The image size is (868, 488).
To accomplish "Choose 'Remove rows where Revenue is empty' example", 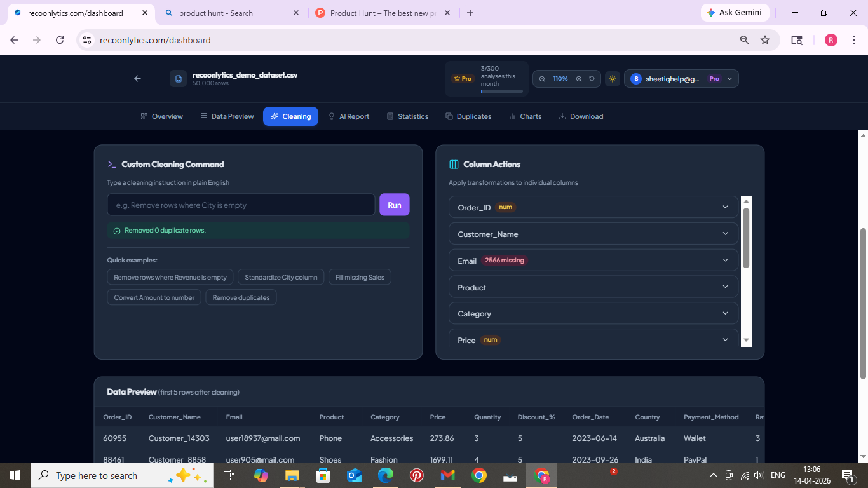I will (x=170, y=277).
